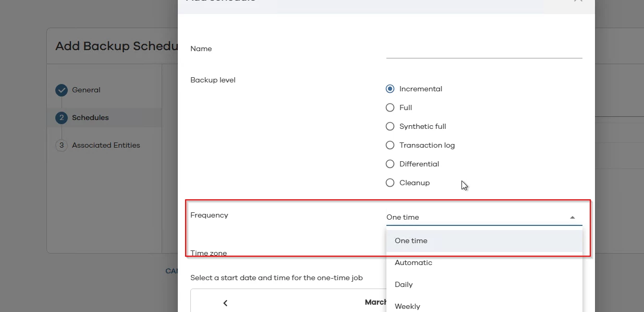Choose the Transaction log radio option
The image size is (644, 312).
[390, 146]
